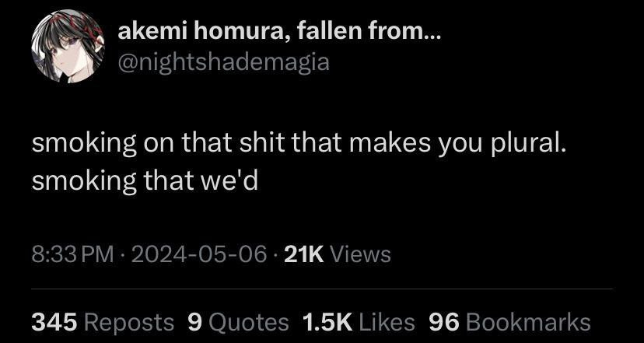Show the 345 count of reposts
This screenshot has height=343, width=644.
point(54,322)
